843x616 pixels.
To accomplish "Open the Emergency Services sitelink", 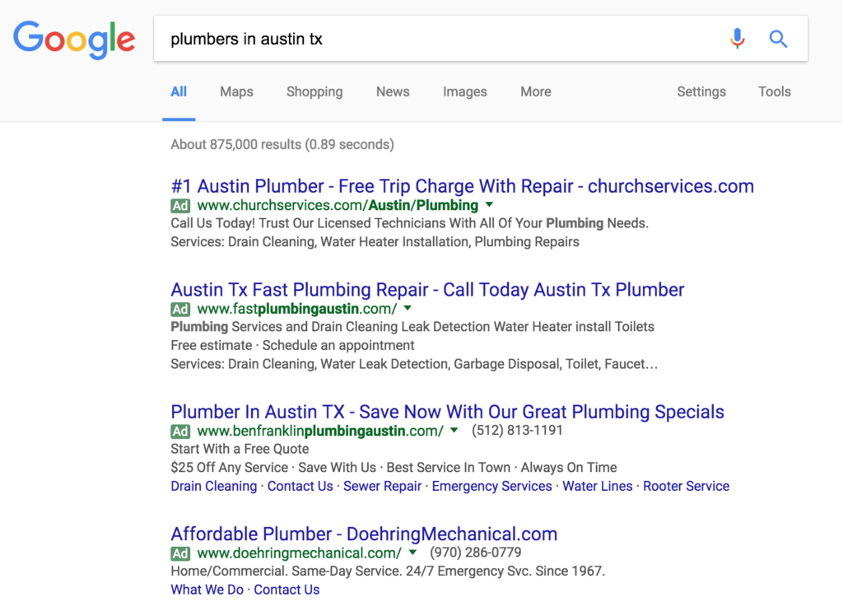I will [x=492, y=487].
